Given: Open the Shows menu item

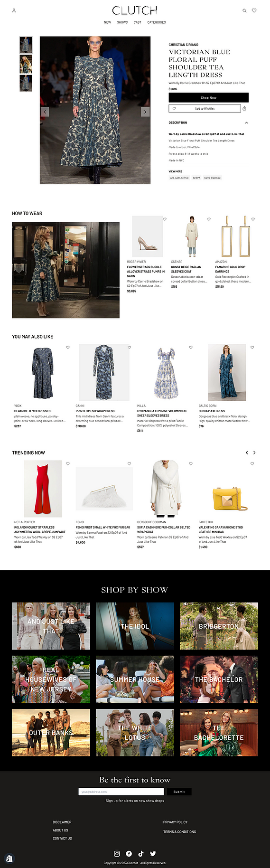Looking at the screenshot, I should [x=122, y=22].
